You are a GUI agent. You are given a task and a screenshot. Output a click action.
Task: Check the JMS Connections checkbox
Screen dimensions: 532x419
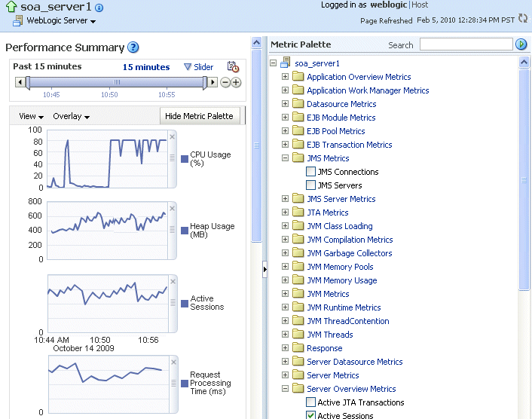pyautogui.click(x=310, y=171)
